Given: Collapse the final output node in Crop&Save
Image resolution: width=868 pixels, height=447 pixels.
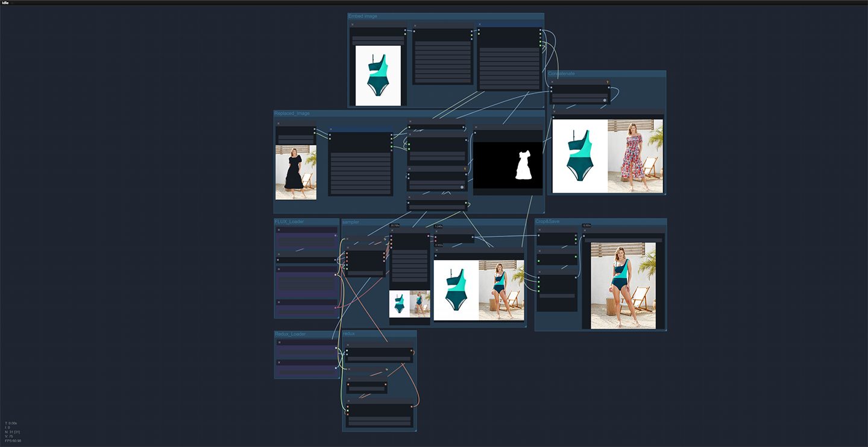Looking at the screenshot, I should click(585, 230).
